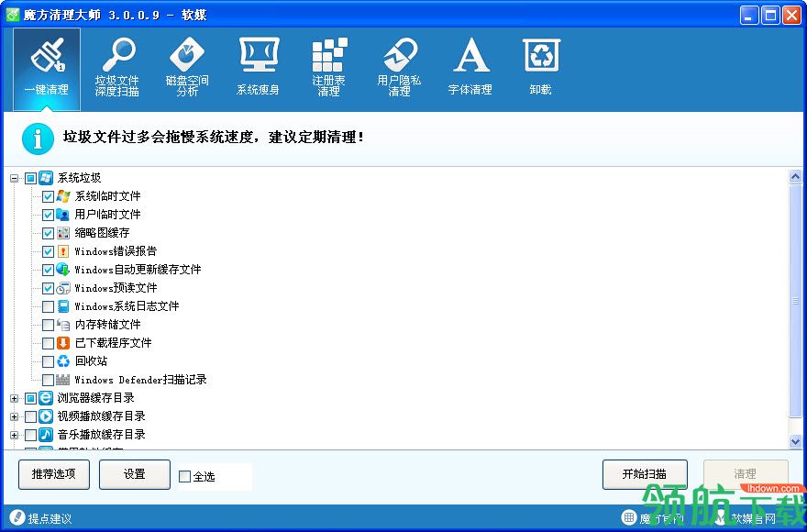The height and width of the screenshot is (532, 807).
Task: Click scrollbar up arrow in file list
Action: pyautogui.click(x=795, y=177)
